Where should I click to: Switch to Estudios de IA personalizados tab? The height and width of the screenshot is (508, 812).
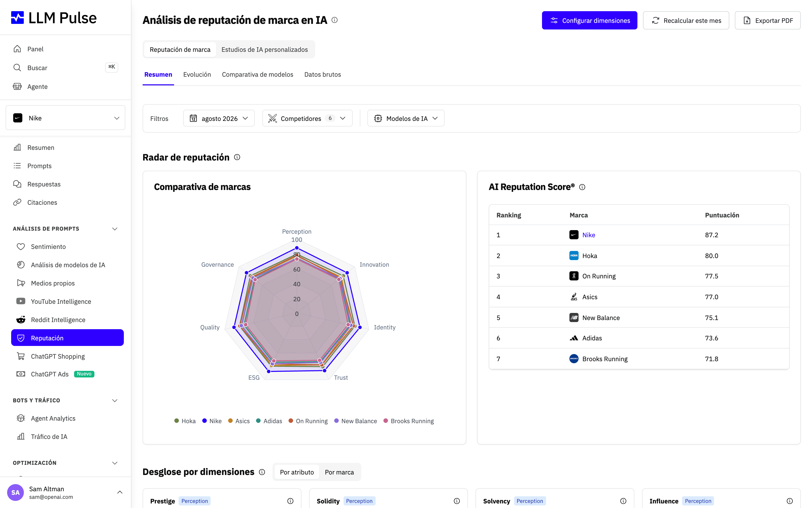click(x=264, y=49)
